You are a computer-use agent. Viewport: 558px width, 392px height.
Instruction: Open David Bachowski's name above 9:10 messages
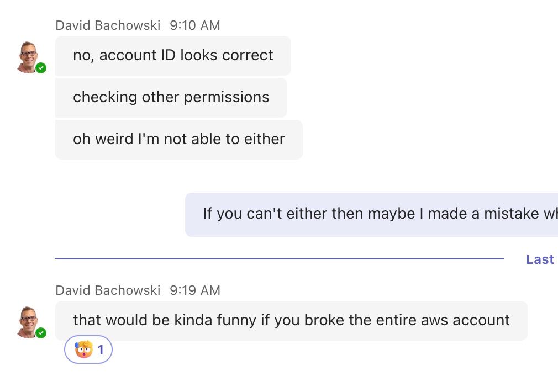108,25
